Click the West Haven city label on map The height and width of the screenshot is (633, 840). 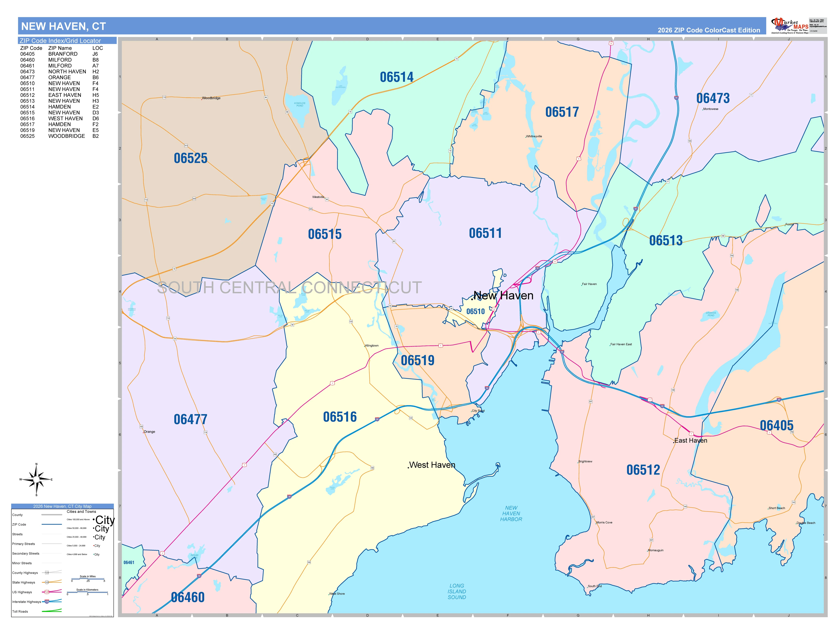(432, 465)
